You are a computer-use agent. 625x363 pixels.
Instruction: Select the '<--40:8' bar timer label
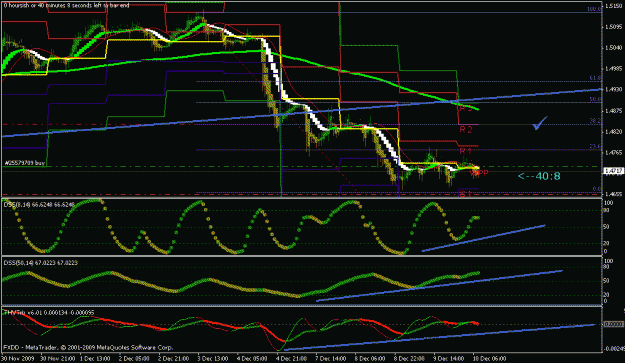point(539,176)
